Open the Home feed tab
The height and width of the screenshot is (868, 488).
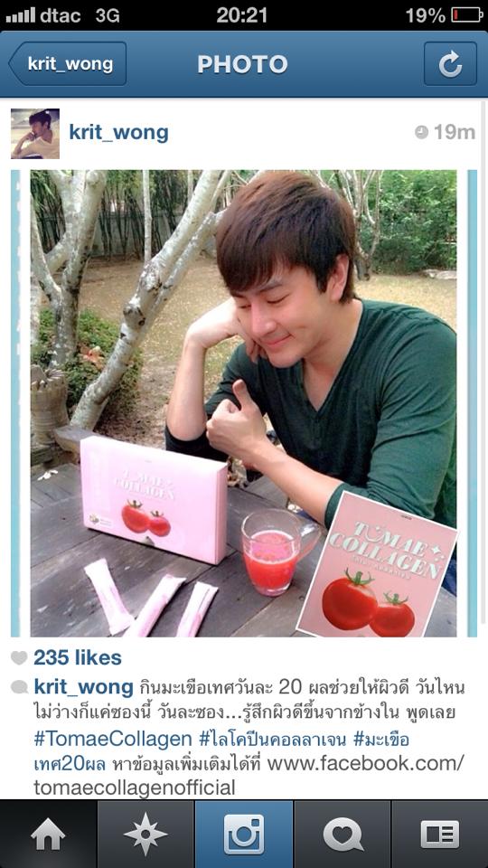click(x=48, y=835)
